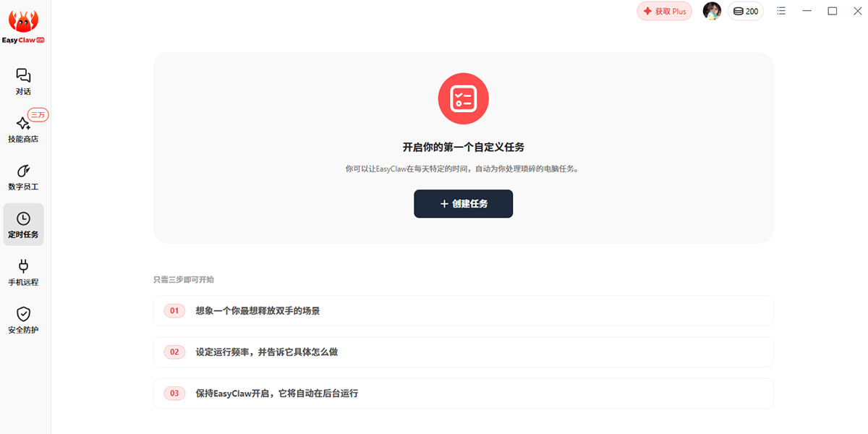The width and height of the screenshot is (868, 434).
Task: Expand step 02 设定运行频率
Action: [x=464, y=352]
